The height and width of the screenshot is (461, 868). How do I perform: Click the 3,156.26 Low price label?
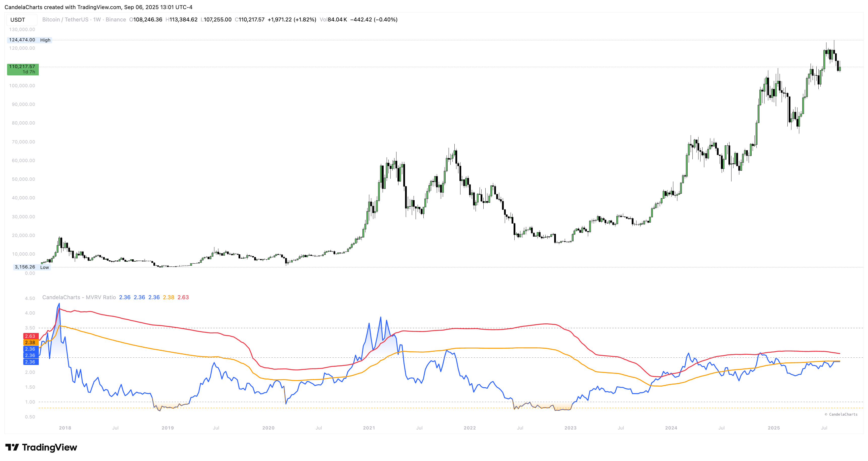25,267
